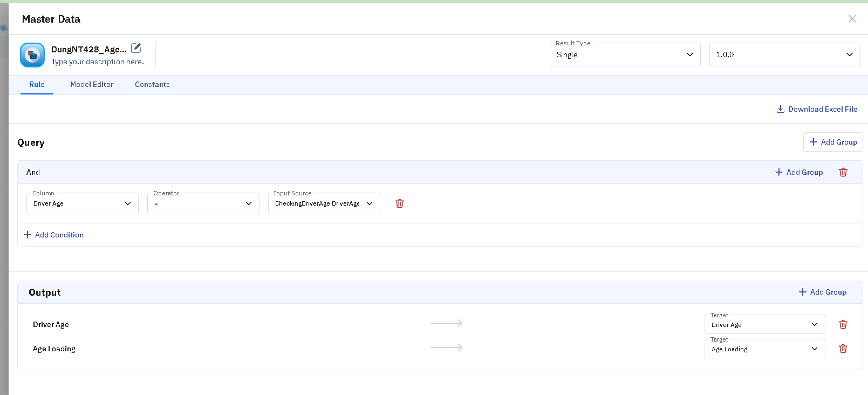
Task: Open the Driver Age Target dropdown
Action: (x=764, y=324)
